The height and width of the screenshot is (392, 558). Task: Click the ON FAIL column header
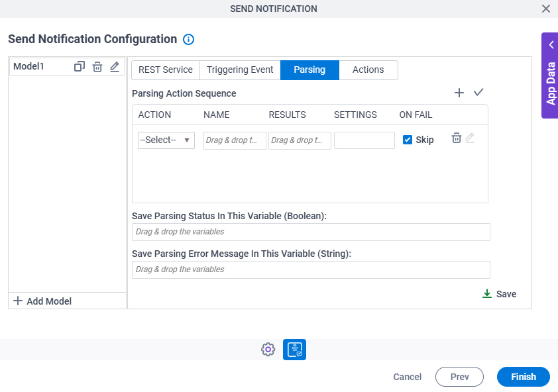tap(416, 115)
